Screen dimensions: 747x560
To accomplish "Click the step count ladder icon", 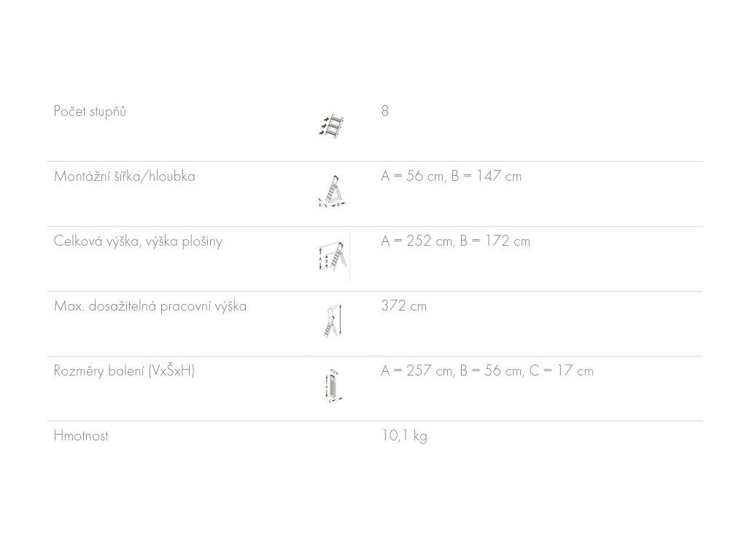I will tap(332, 126).
